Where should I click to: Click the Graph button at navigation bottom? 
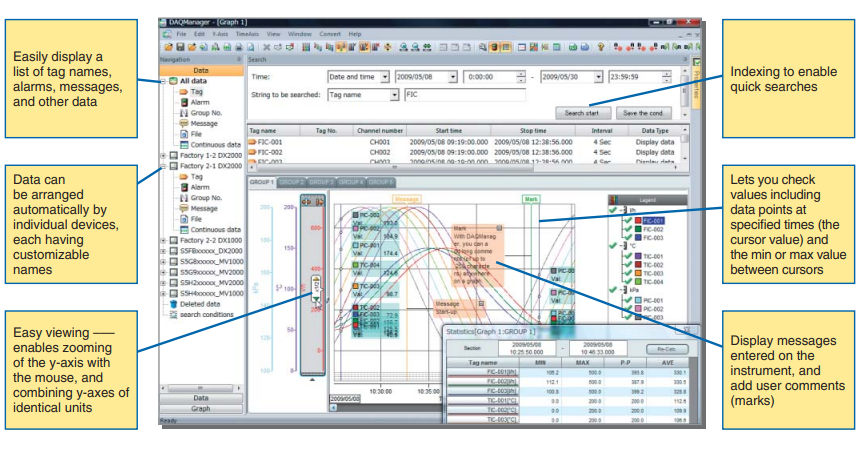coord(201,409)
